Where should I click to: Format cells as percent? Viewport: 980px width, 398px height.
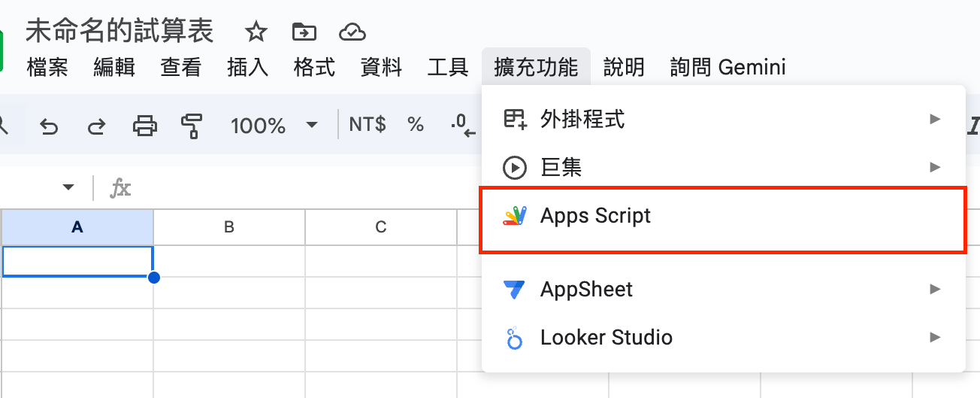click(x=416, y=125)
